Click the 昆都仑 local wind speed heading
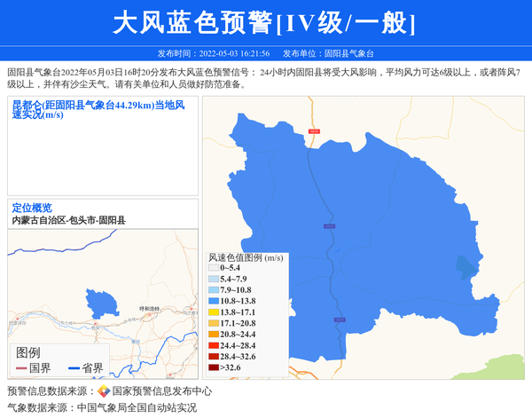Viewport: 532px width, 418px height. pos(98,109)
